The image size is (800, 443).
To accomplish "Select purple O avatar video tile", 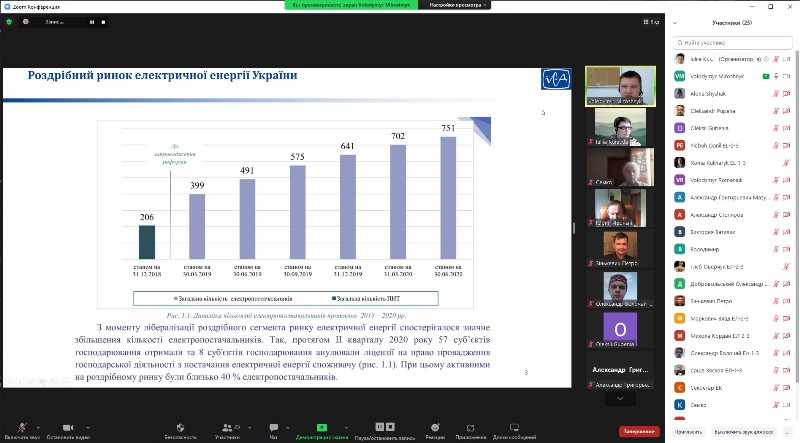I will pyautogui.click(x=620, y=329).
